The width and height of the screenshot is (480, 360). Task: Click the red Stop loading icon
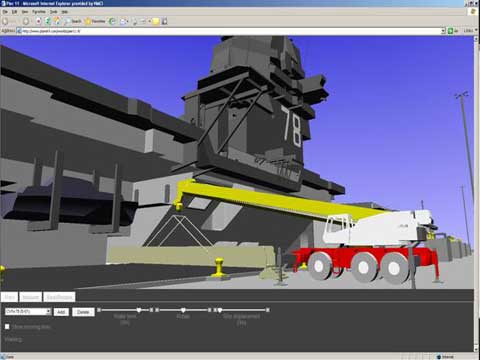(38, 21)
